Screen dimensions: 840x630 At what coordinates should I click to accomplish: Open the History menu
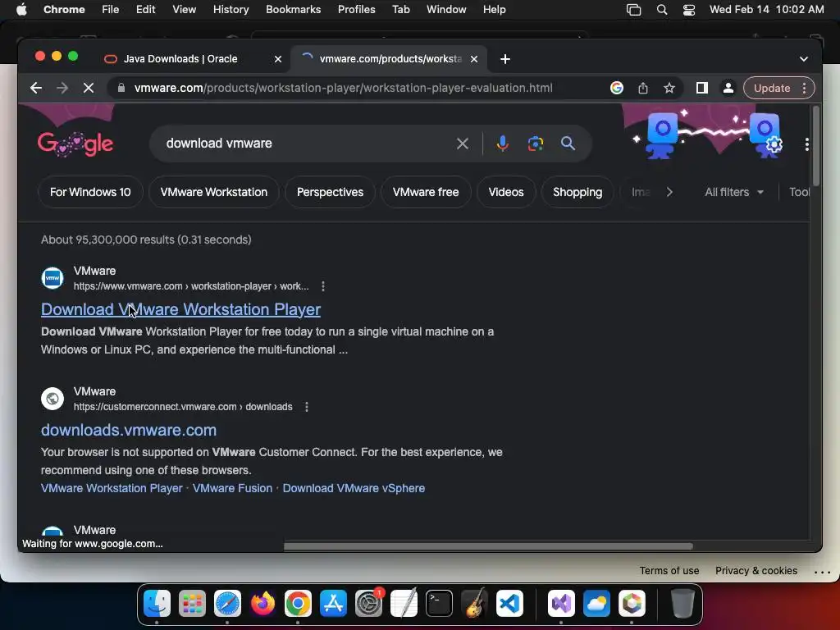[x=231, y=10]
